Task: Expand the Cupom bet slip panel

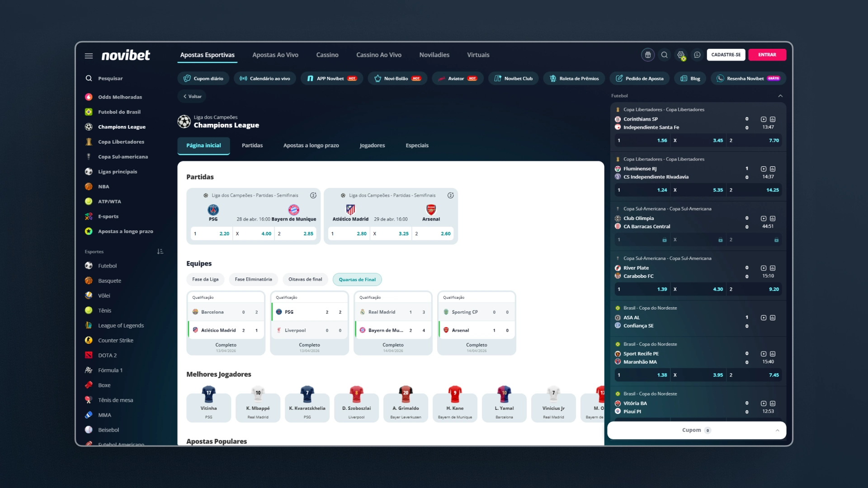Action: click(697, 430)
